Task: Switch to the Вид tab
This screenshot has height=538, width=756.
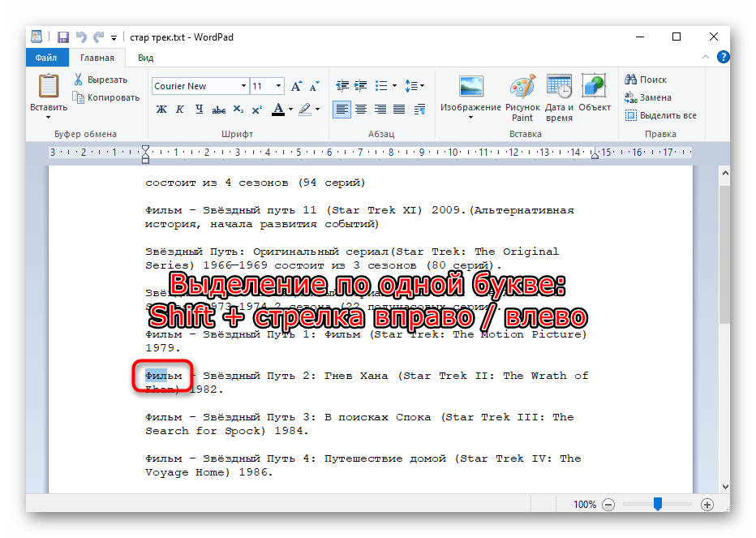Action: [145, 58]
